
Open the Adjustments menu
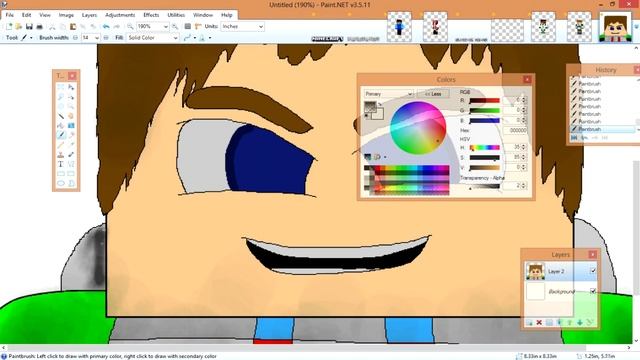[120, 15]
